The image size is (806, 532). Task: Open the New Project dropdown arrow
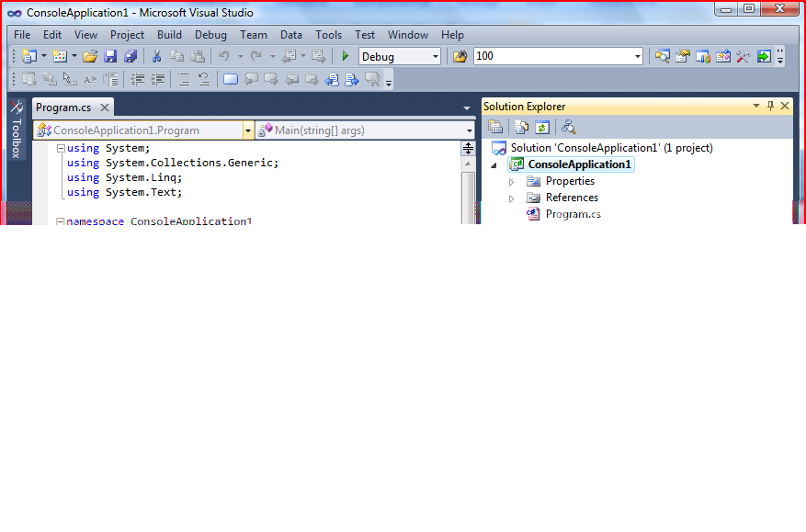(x=44, y=56)
